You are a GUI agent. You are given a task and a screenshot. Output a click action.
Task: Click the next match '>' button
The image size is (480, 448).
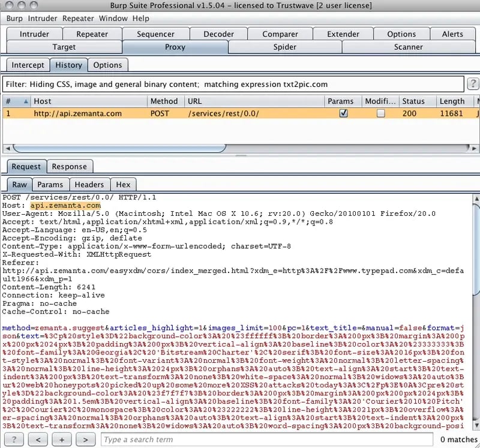(86, 440)
